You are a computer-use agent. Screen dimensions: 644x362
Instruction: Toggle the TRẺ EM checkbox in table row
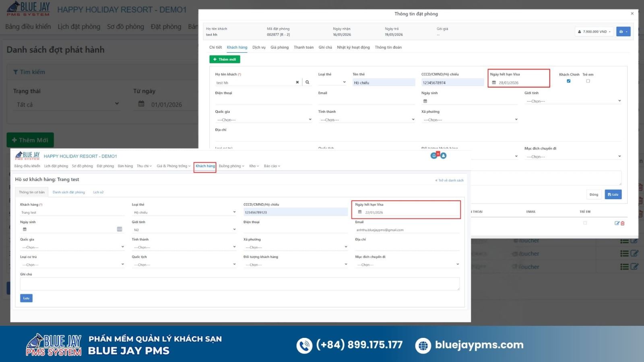pyautogui.click(x=585, y=223)
